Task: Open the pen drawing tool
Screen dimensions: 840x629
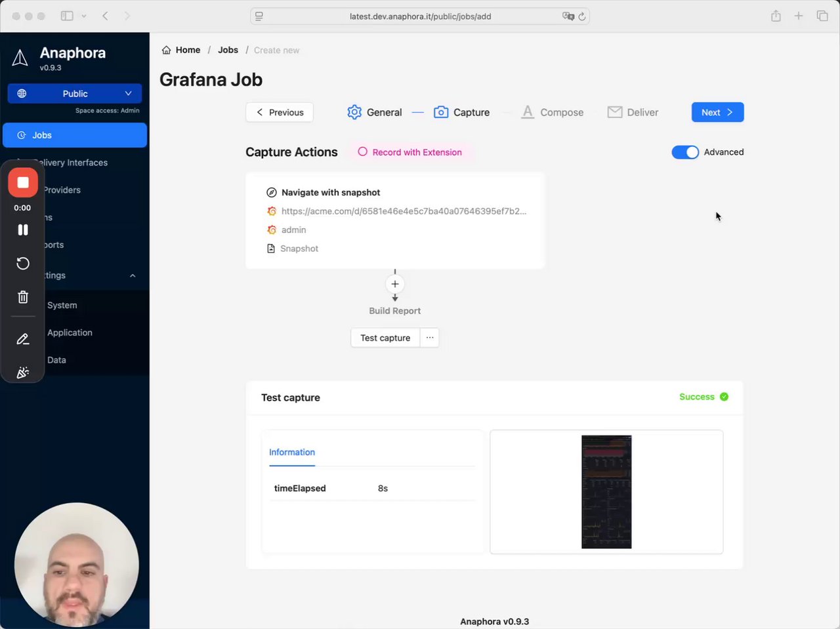Action: pyautogui.click(x=23, y=339)
